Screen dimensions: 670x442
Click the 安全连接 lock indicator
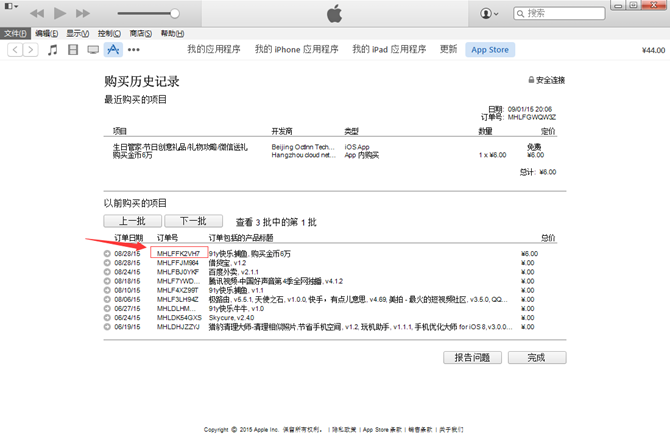point(547,80)
